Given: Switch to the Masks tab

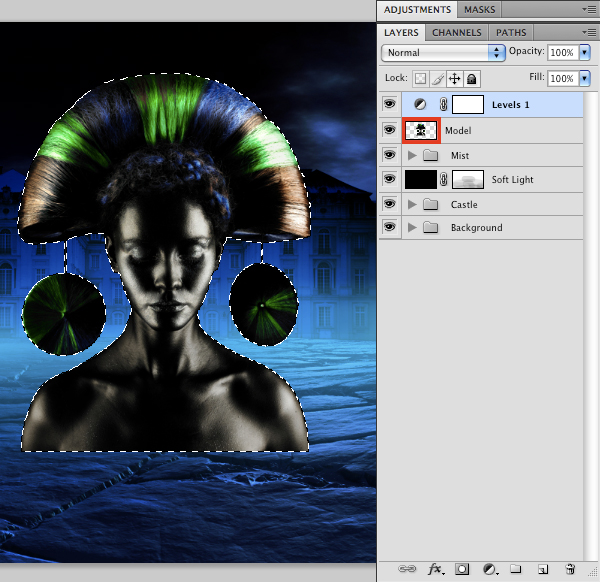Looking at the screenshot, I should coord(479,10).
